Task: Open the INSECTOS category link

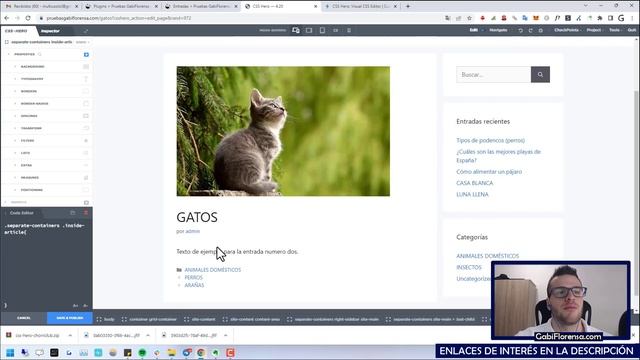Action: pyautogui.click(x=469, y=267)
